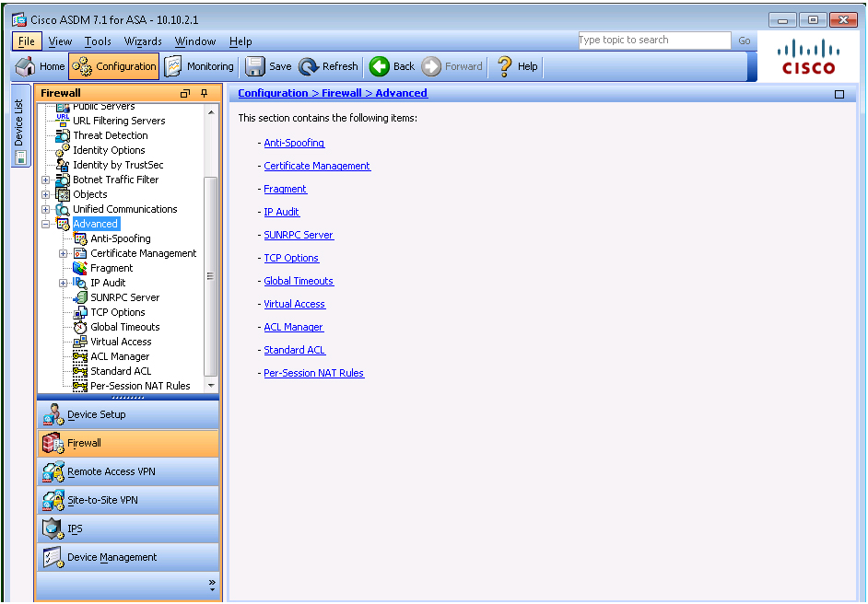Open the Tools menu

98,41
